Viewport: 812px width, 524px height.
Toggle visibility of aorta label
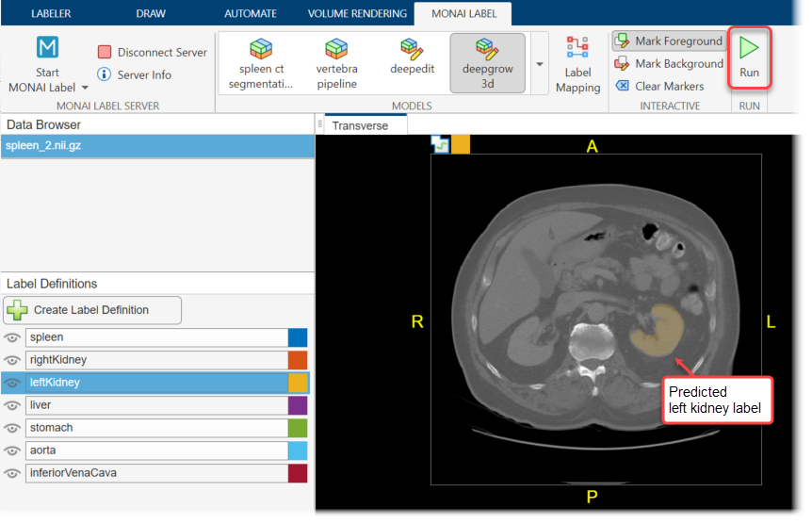12,450
